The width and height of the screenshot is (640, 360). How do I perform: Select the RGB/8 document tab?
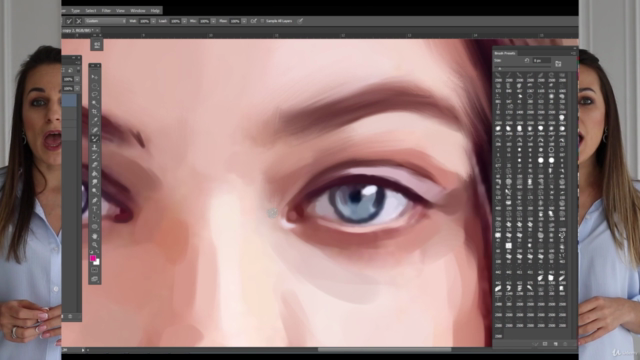tap(80, 30)
